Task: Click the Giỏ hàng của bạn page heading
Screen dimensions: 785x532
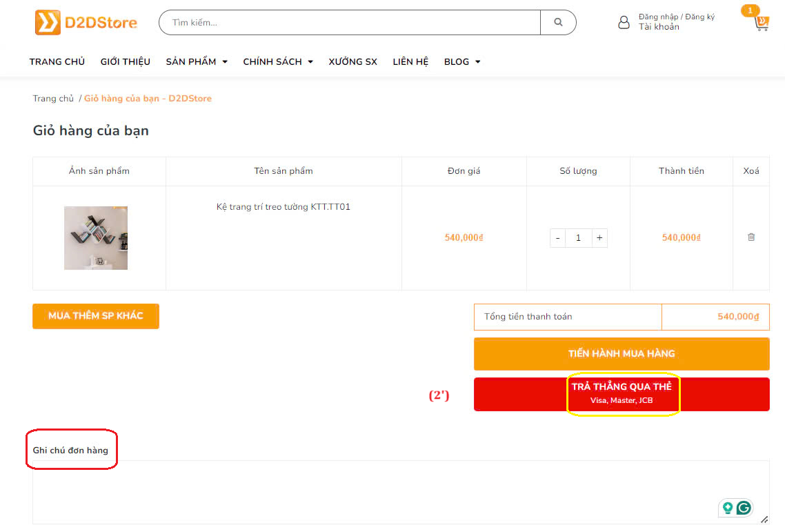Action: click(x=90, y=130)
